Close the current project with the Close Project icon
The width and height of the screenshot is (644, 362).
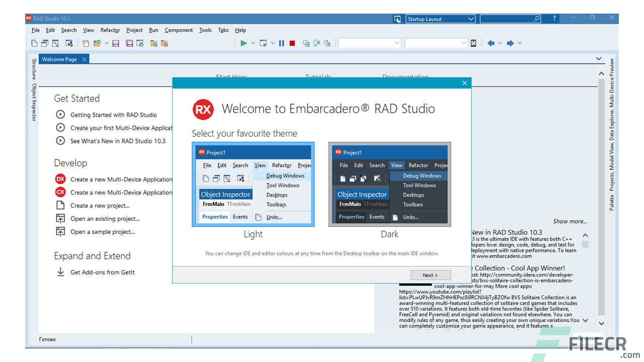coord(164,43)
